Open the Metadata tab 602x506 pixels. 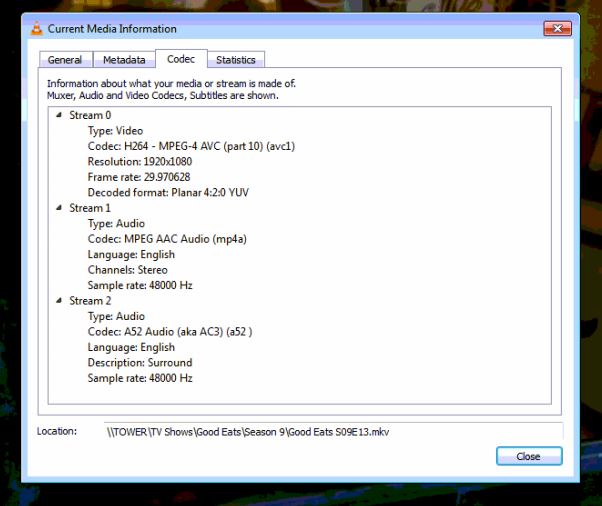coord(124,60)
